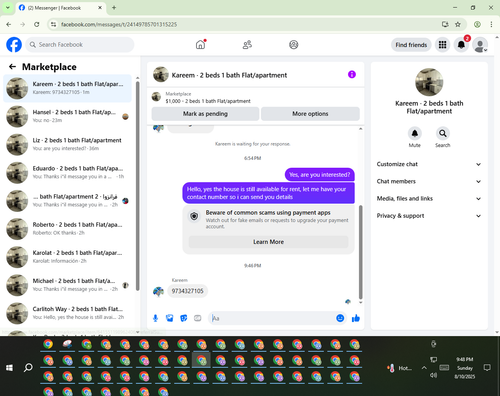Viewport: 500px width, 396px height.
Task: Open a new browser tab
Action: (114, 7)
